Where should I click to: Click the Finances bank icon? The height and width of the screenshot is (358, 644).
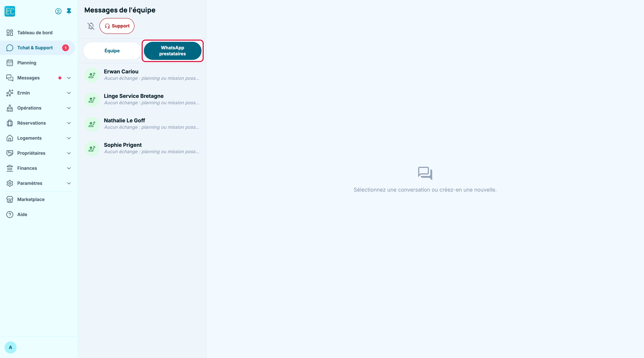click(x=10, y=168)
